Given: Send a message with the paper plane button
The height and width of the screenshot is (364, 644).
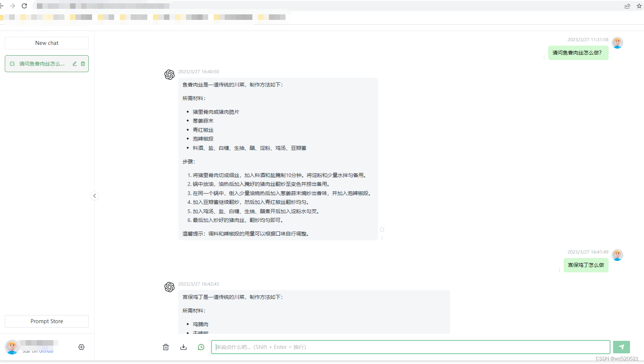Looking at the screenshot, I should pyautogui.click(x=621, y=347).
